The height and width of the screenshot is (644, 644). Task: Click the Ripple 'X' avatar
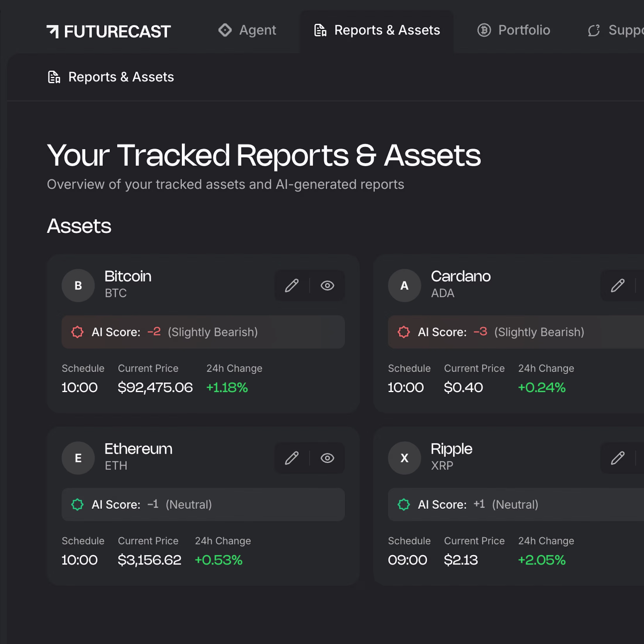404,458
